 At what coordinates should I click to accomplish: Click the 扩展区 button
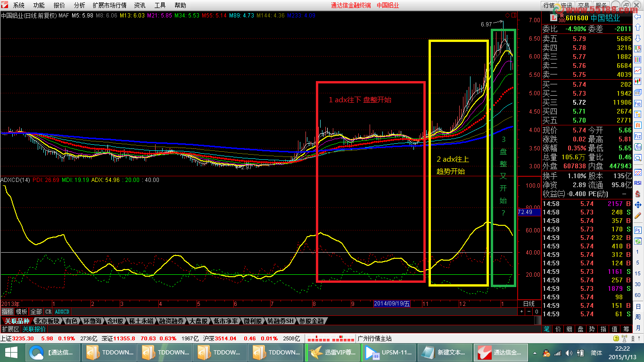coord(10,329)
